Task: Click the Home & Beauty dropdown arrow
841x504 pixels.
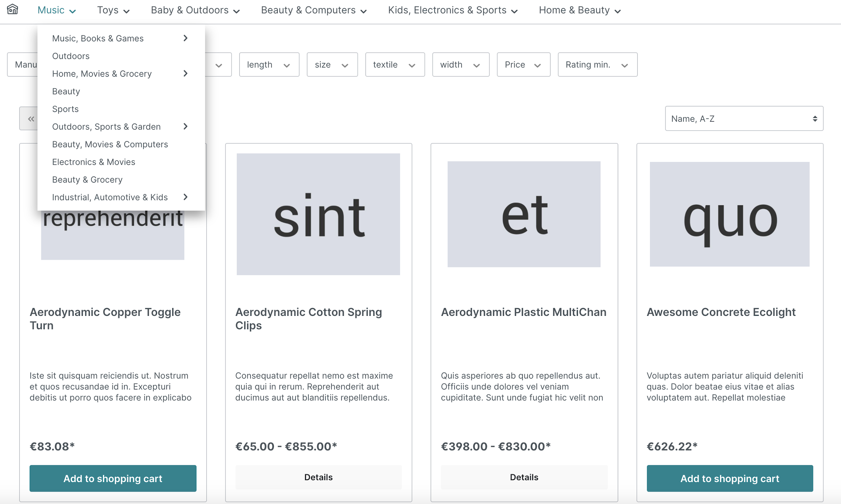Action: click(x=619, y=10)
